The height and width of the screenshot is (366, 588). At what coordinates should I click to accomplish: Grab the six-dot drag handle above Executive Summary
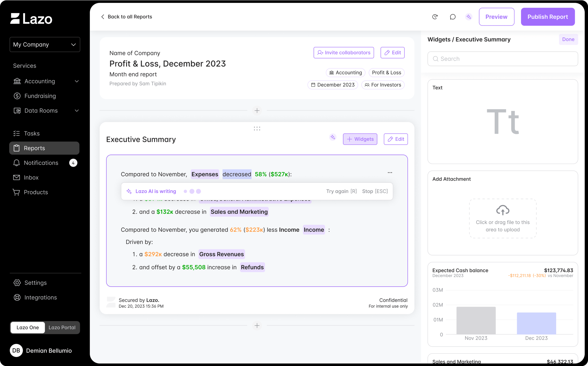[257, 129]
